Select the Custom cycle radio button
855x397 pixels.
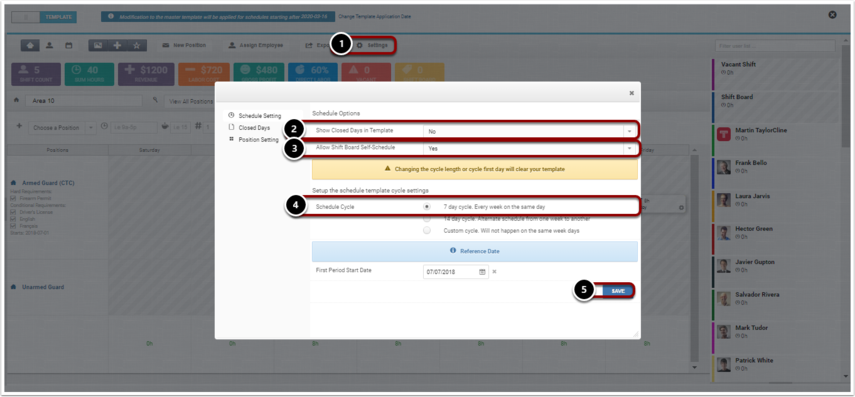(427, 231)
